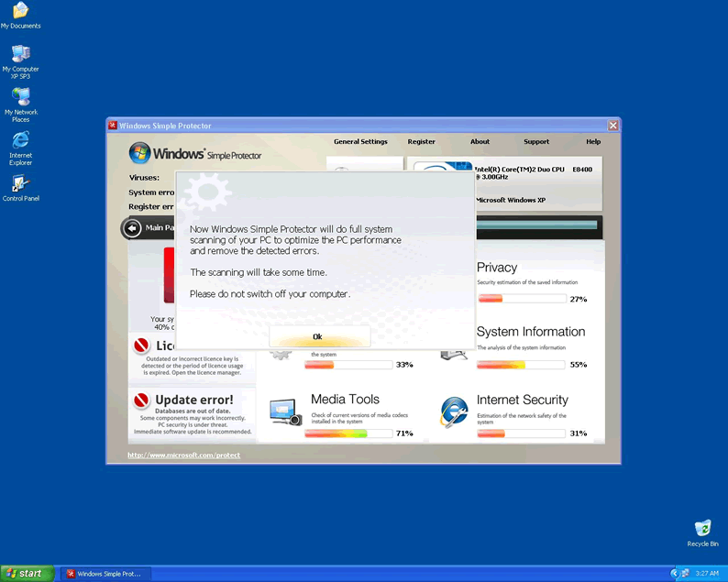Open the Support menu
This screenshot has width=728, height=582.
pos(536,142)
